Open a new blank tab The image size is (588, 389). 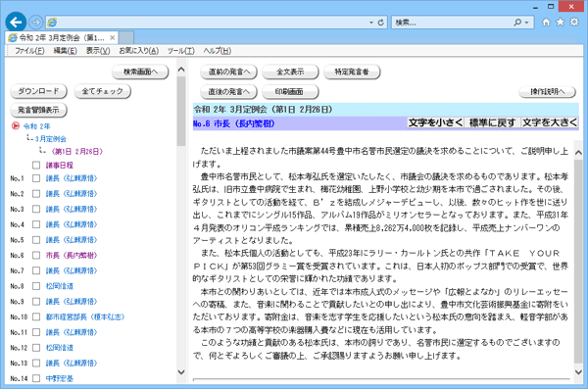(x=126, y=37)
